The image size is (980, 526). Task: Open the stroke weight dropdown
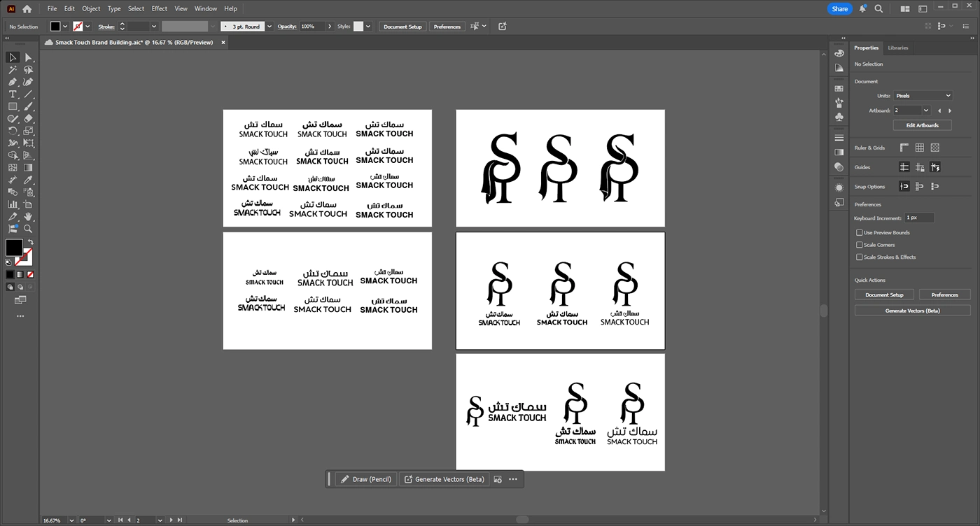153,27
